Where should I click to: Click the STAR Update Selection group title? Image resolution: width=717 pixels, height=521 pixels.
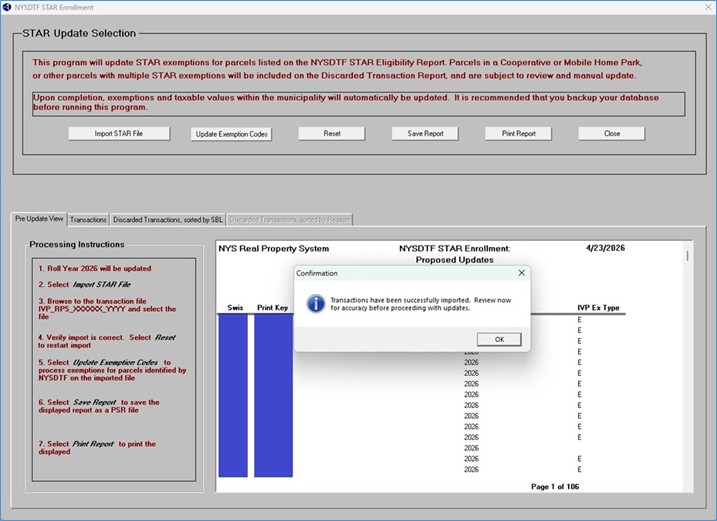point(79,33)
